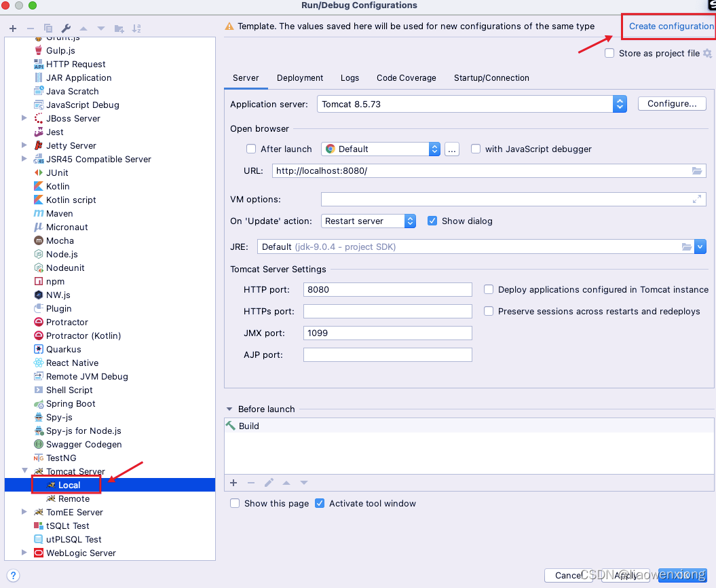Open the Startup/Connection tab
The width and height of the screenshot is (716, 588).
pyautogui.click(x=491, y=78)
